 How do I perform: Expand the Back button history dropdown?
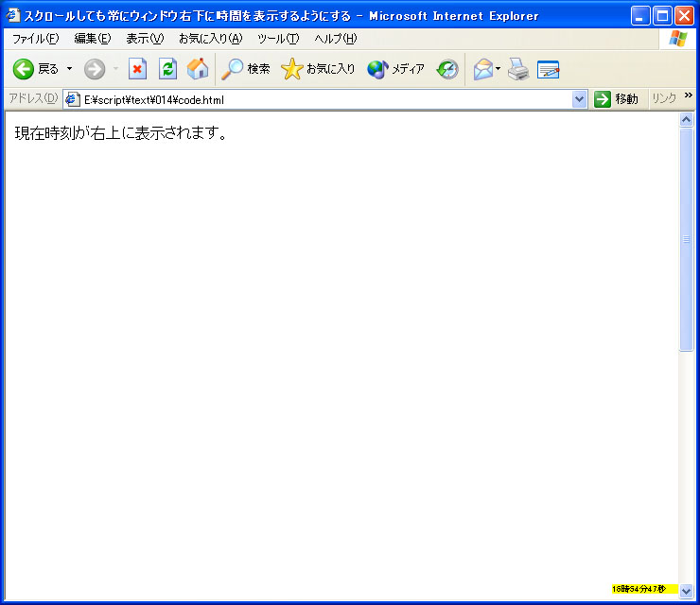point(69,69)
